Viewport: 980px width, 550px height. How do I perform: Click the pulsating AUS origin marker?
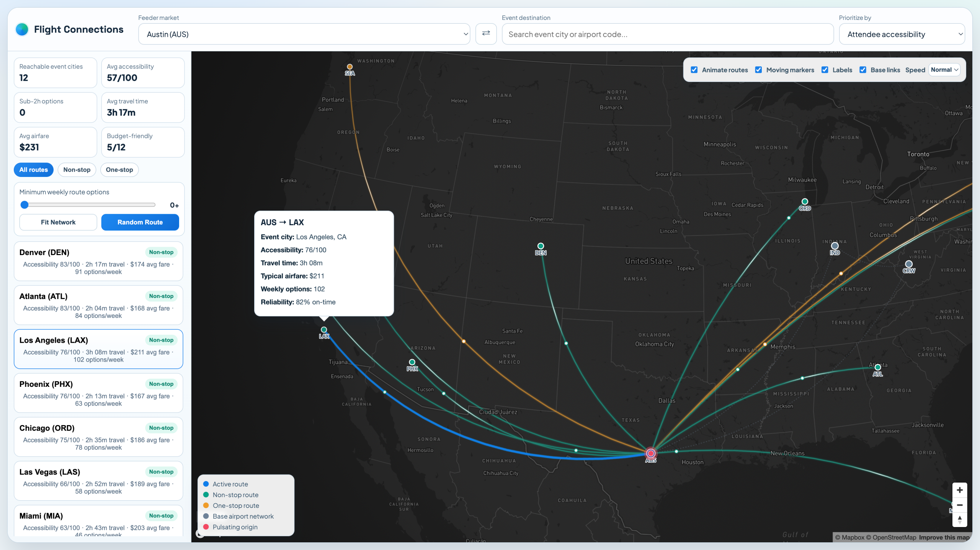pos(650,453)
